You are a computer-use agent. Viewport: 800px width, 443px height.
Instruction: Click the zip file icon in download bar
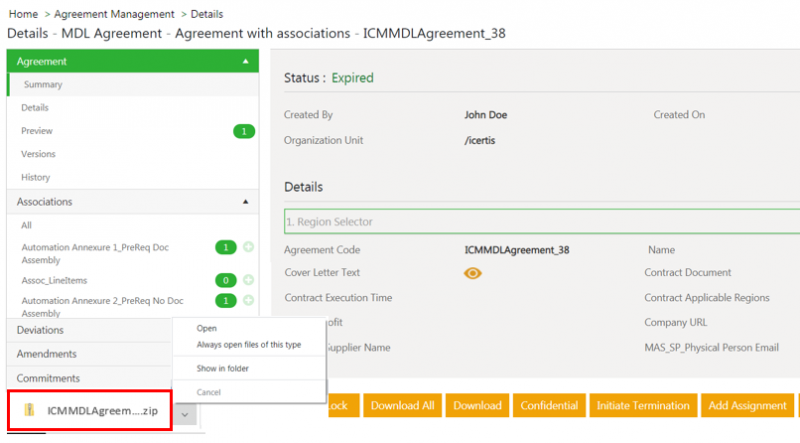coord(30,410)
